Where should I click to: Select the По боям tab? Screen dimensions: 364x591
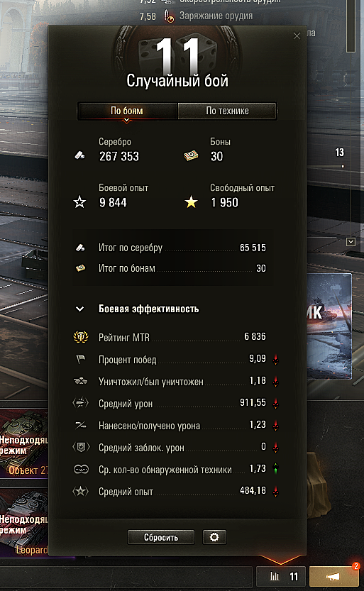click(127, 111)
